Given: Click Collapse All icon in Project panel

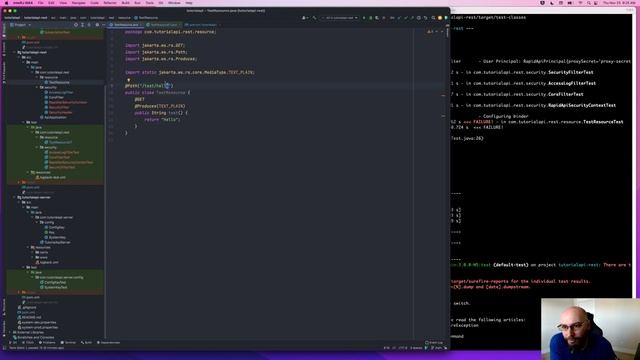Looking at the screenshot, I should pos(89,25).
